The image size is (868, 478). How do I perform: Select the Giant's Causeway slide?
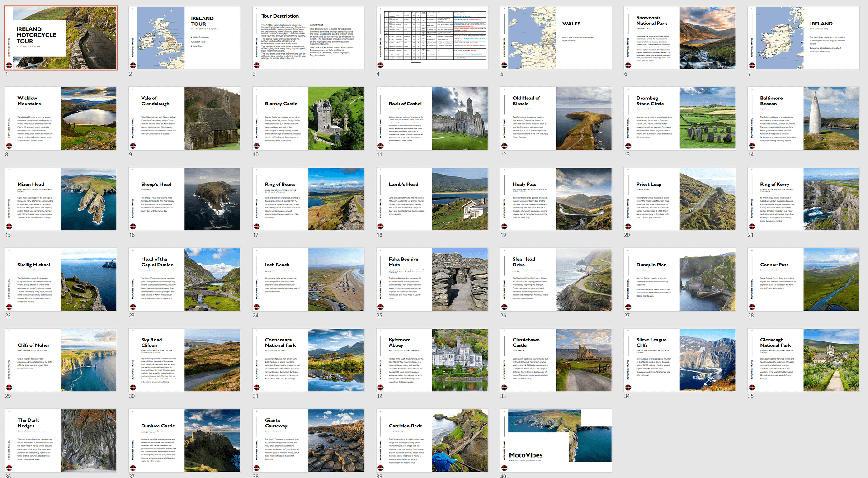coord(308,440)
